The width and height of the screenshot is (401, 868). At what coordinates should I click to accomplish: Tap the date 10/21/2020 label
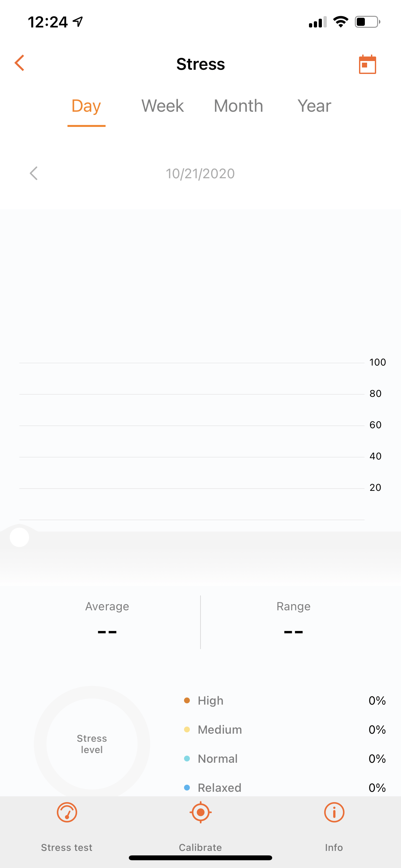200,174
